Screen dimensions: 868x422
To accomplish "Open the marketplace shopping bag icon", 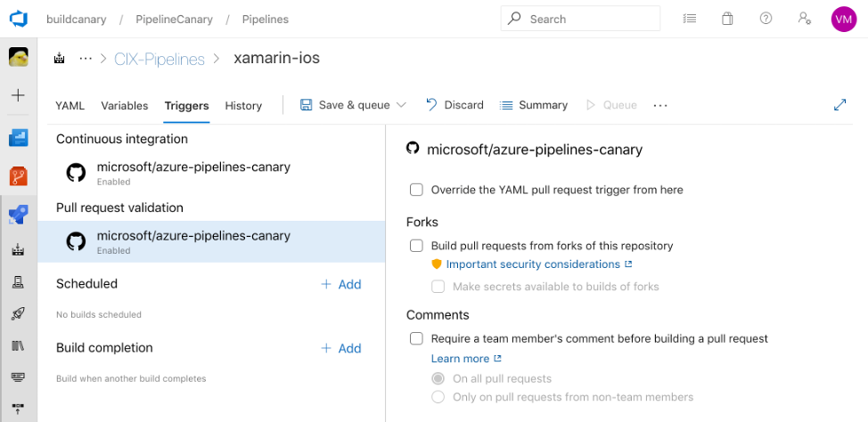I will [x=727, y=19].
